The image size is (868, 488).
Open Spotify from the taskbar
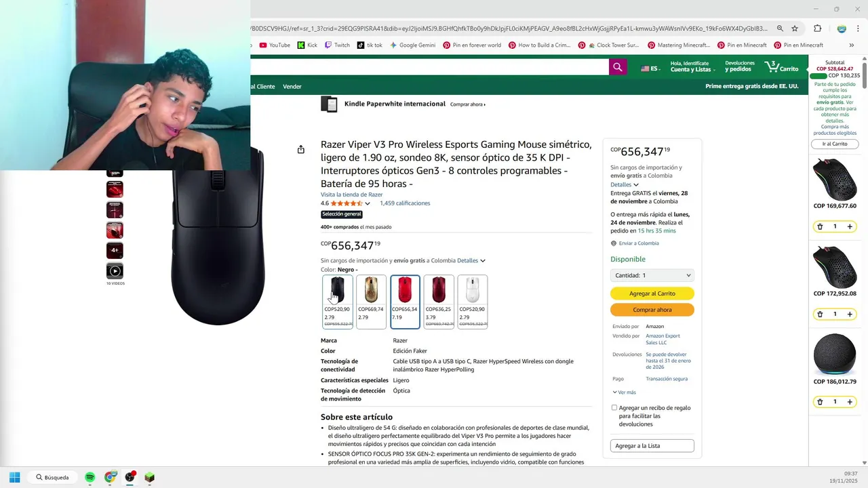pos(90,477)
